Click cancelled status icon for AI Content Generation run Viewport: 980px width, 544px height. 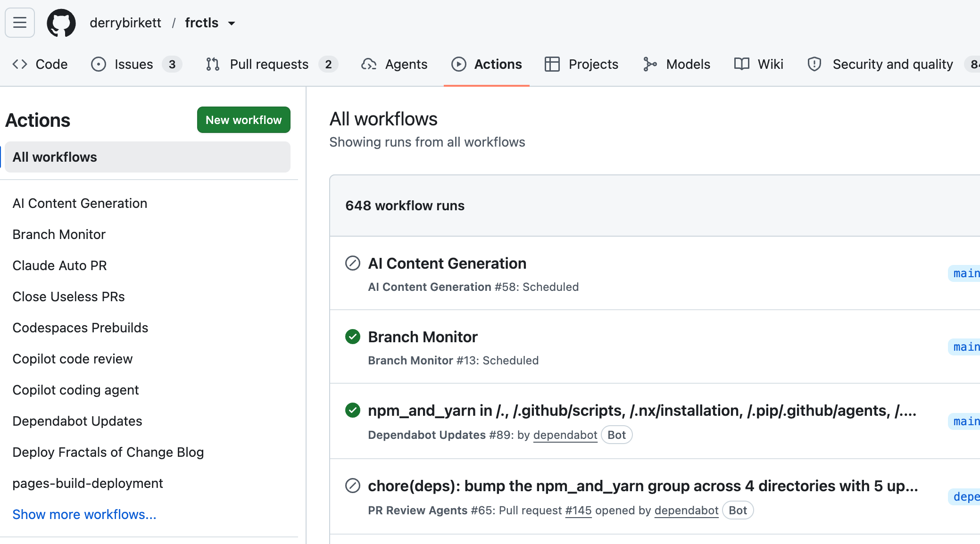click(x=353, y=263)
